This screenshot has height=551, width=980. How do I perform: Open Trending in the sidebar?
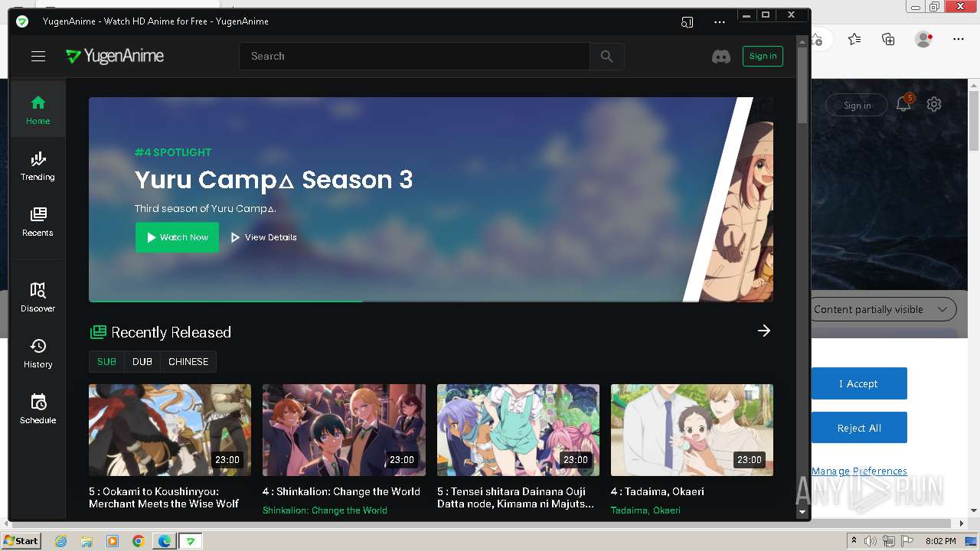[x=38, y=165]
